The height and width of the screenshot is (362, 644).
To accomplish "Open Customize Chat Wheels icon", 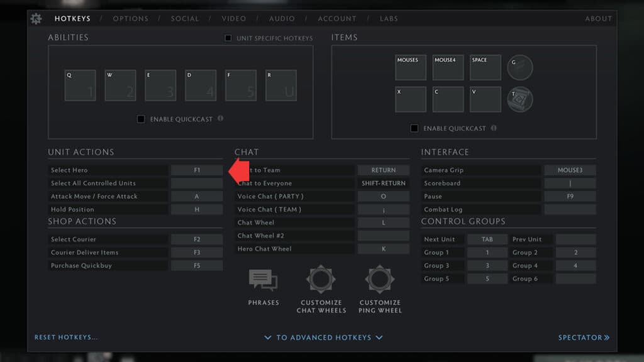I will tap(321, 280).
